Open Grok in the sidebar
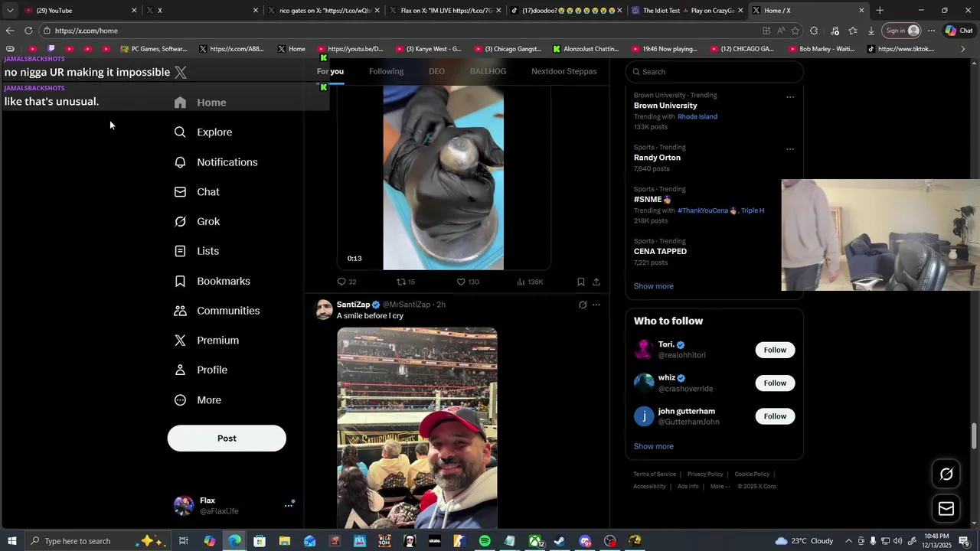The height and width of the screenshot is (551, 980). coord(197,221)
